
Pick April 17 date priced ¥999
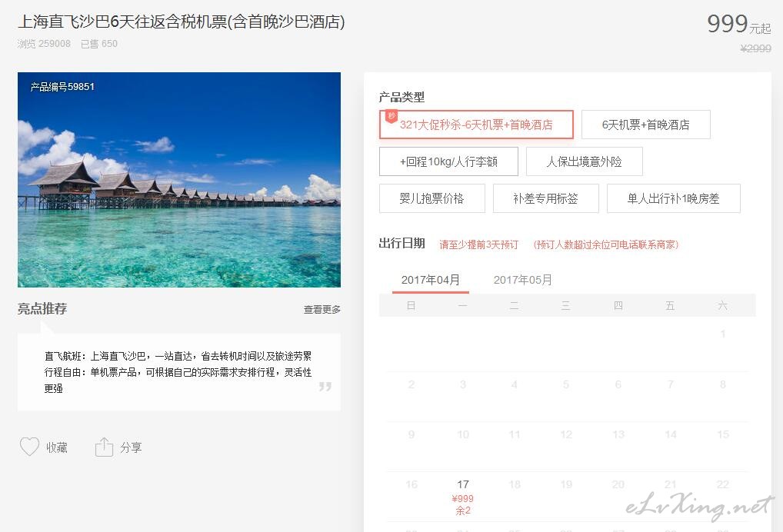pos(463,497)
